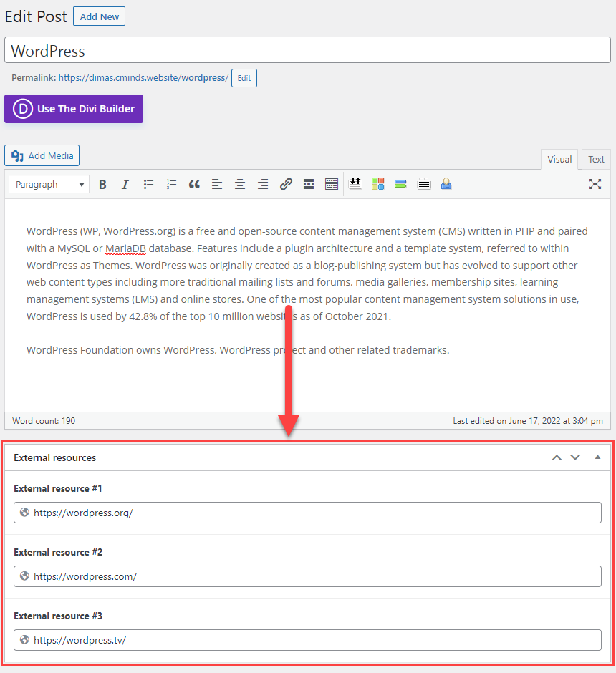Click the green and blue bars icon
The width and height of the screenshot is (616, 673).
coord(400,184)
